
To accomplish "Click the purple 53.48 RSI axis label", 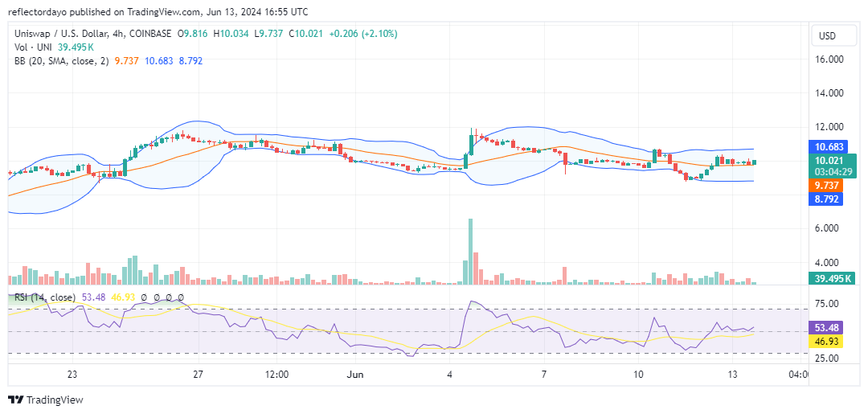I will 825,326.
